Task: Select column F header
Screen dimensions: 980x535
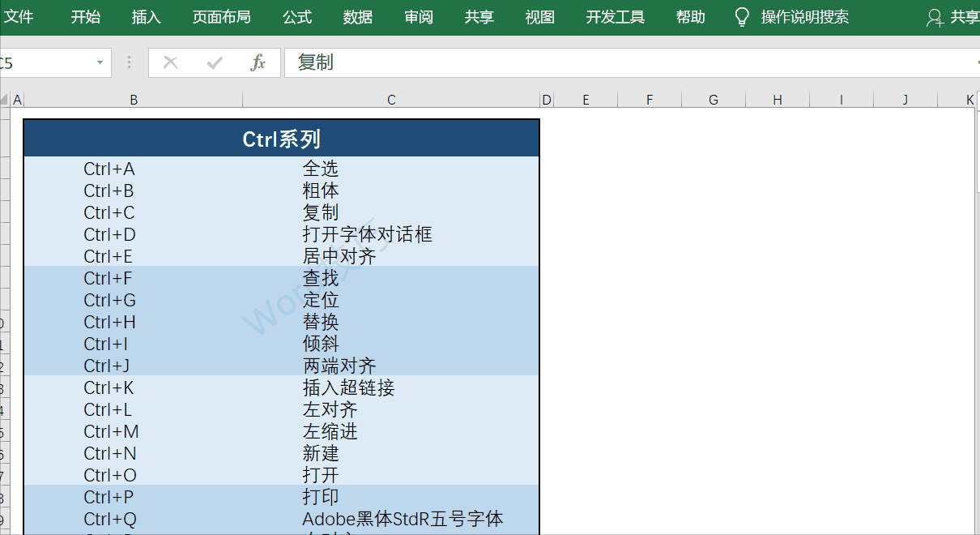Action: 650,100
